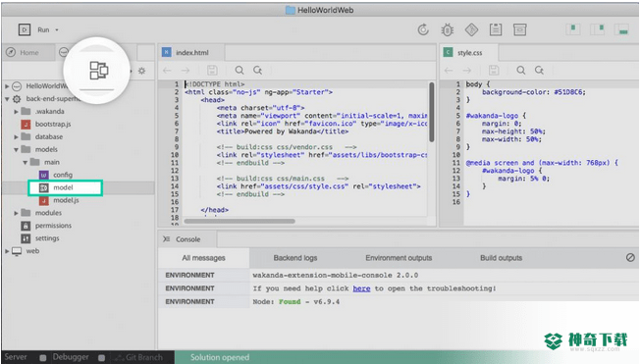Click the Server status bar button
This screenshot has height=364, width=640.
16,357
